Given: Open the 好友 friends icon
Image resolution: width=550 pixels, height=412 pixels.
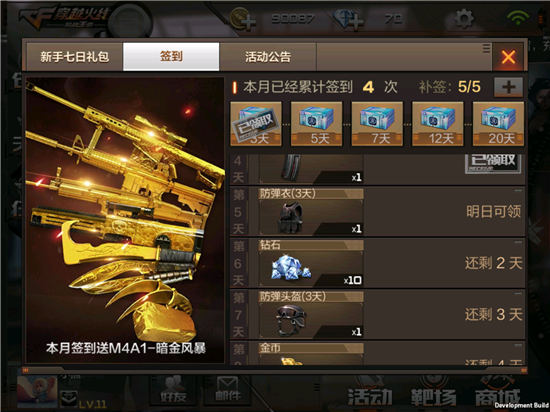Looking at the screenshot, I should (173, 389).
